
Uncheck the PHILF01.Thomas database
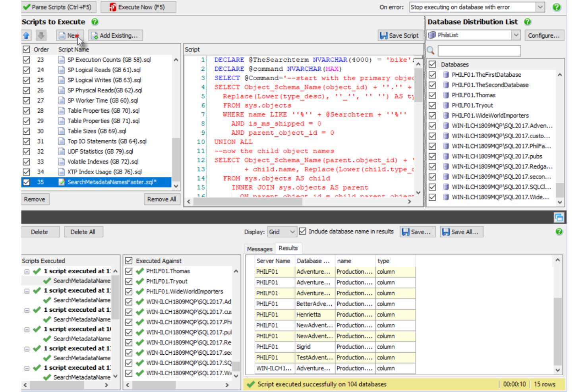tap(432, 95)
